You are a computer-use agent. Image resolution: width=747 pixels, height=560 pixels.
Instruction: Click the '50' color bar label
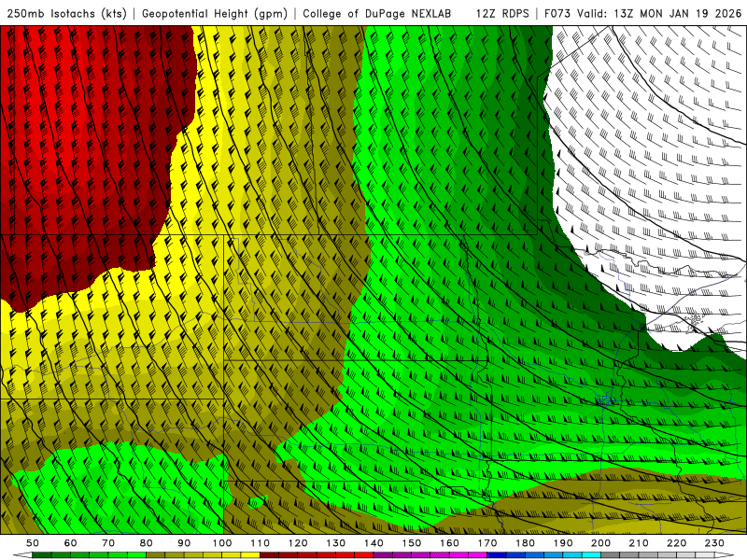tap(33, 543)
